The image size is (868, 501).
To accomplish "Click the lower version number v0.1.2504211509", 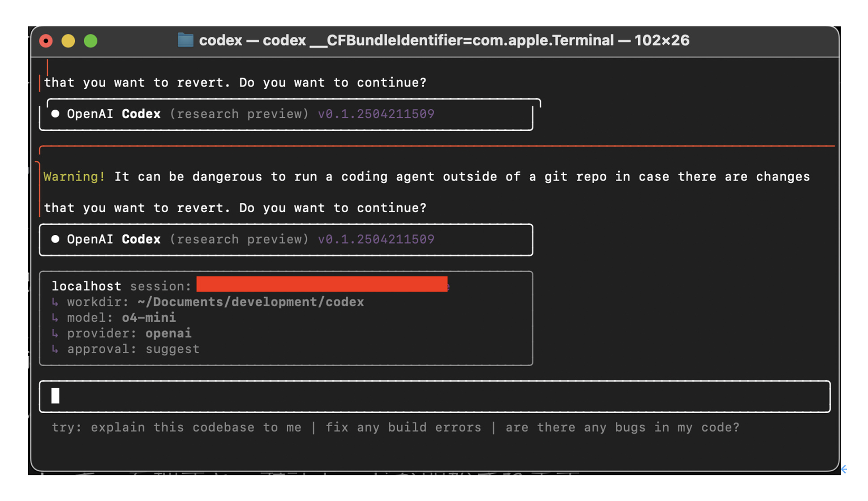I will [x=376, y=239].
